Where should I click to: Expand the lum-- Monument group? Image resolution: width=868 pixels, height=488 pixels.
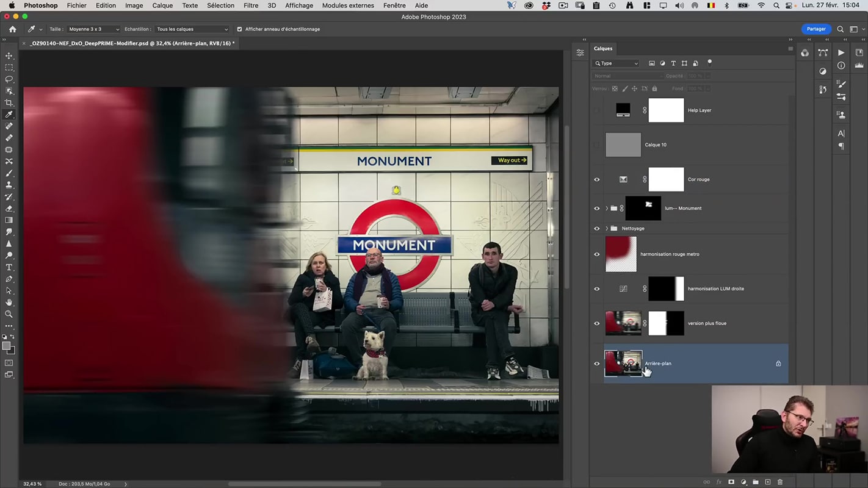(607, 209)
